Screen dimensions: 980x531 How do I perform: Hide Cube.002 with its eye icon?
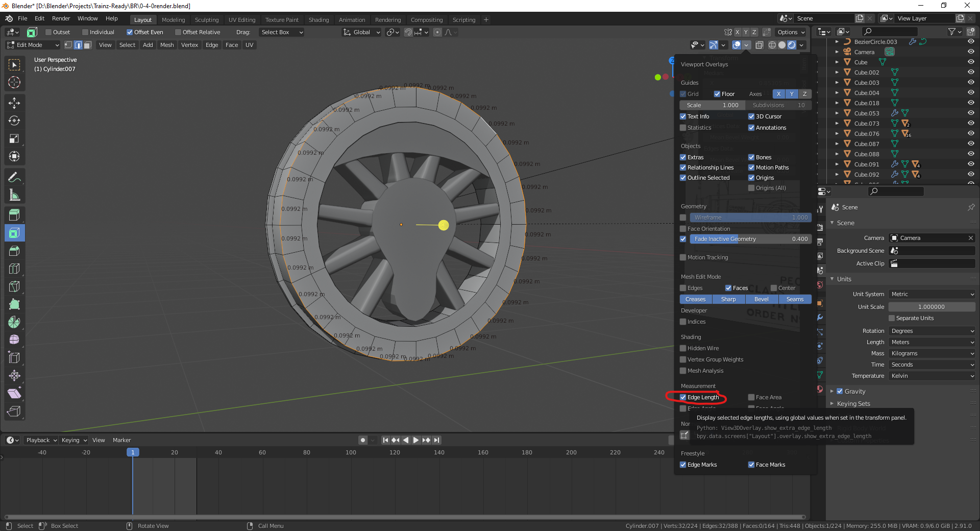[971, 73]
